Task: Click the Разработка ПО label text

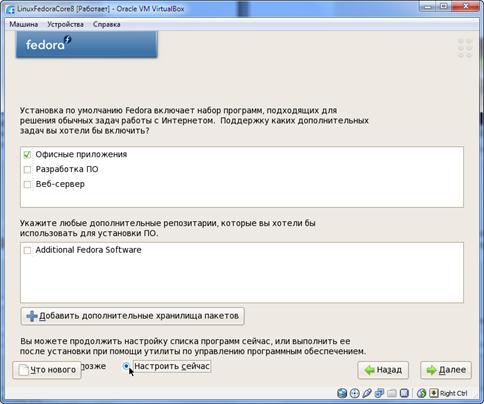Action: pos(67,169)
